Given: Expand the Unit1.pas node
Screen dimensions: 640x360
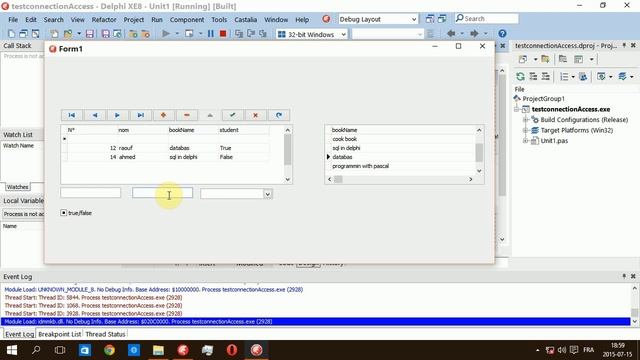Looking at the screenshot, I should [526, 141].
